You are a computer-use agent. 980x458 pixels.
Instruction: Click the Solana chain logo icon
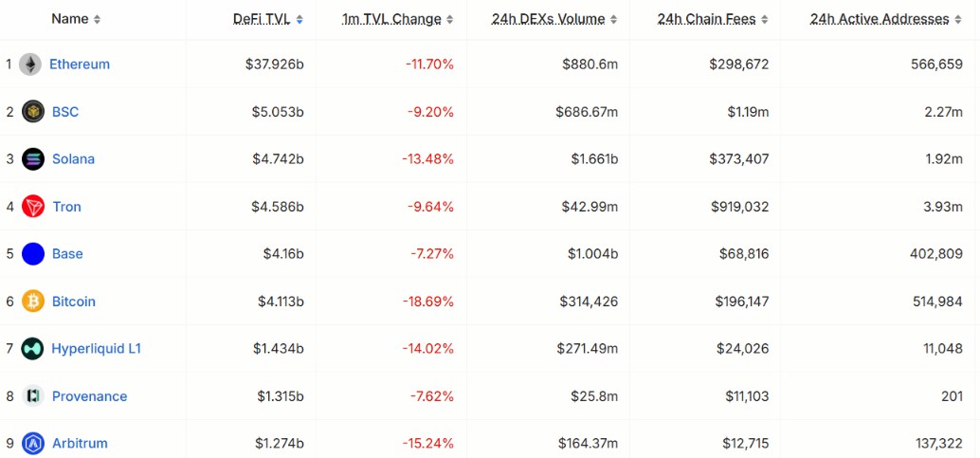(x=33, y=159)
